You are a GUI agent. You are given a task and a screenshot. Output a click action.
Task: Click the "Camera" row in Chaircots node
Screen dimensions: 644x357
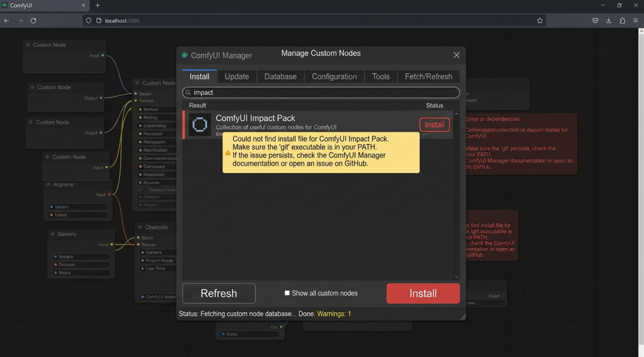click(158, 252)
